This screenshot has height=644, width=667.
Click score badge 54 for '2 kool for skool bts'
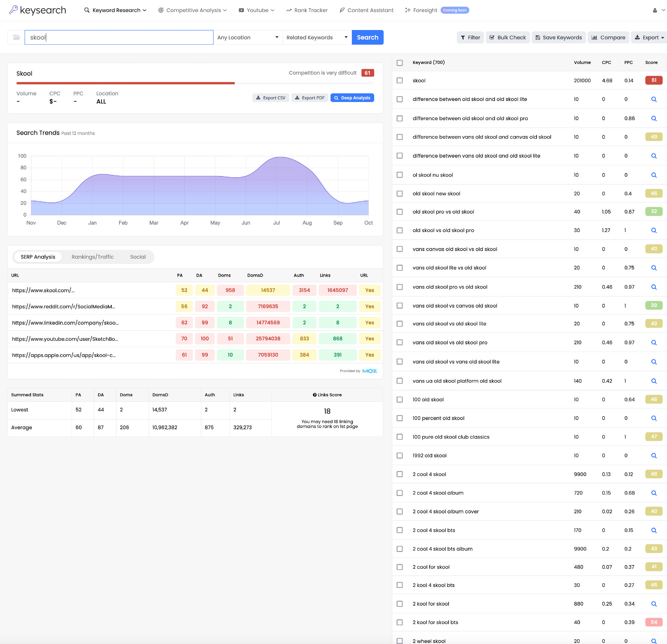click(654, 622)
